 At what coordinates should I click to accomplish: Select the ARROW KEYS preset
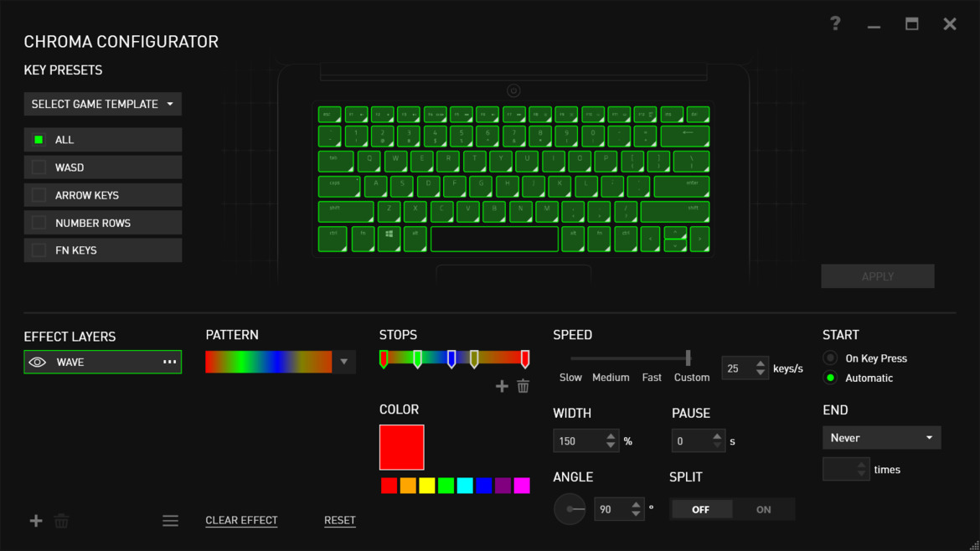(x=103, y=195)
